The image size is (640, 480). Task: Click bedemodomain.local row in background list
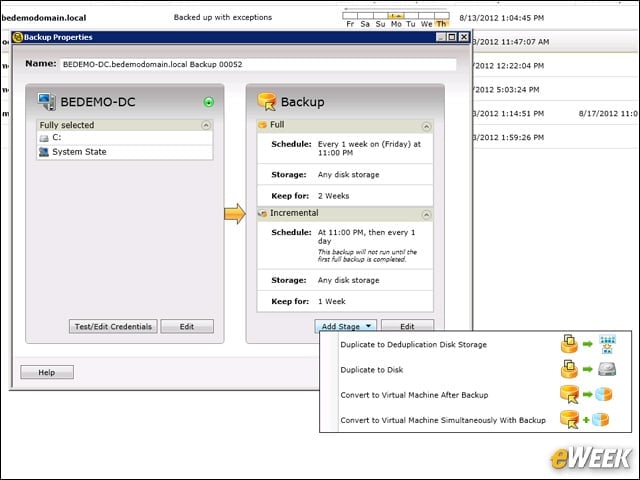pyautogui.click(x=44, y=18)
